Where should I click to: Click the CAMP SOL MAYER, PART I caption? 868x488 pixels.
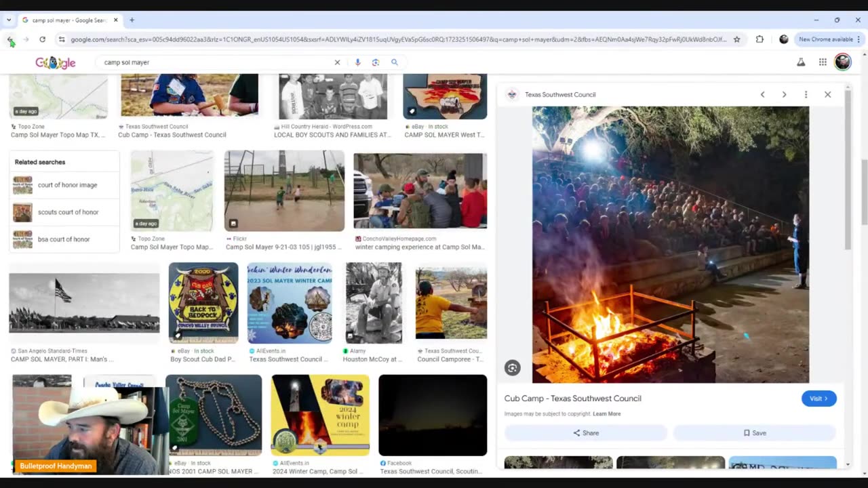[x=62, y=359]
